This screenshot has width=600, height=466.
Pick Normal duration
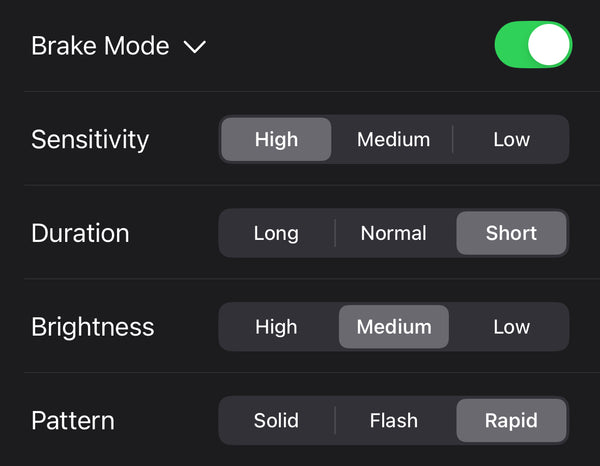tap(393, 233)
